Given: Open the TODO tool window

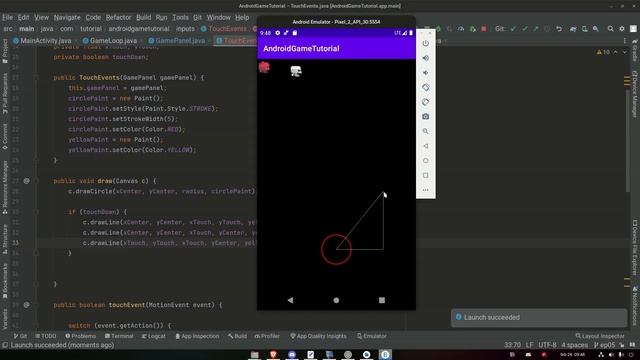Looking at the screenshot, I should click(46, 336).
